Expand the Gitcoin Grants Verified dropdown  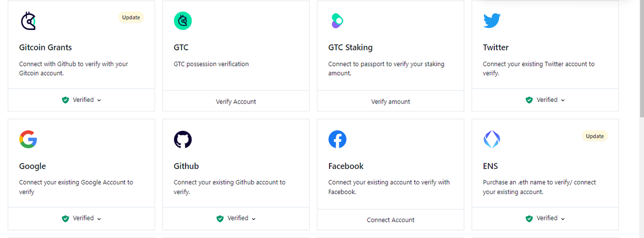(82, 100)
